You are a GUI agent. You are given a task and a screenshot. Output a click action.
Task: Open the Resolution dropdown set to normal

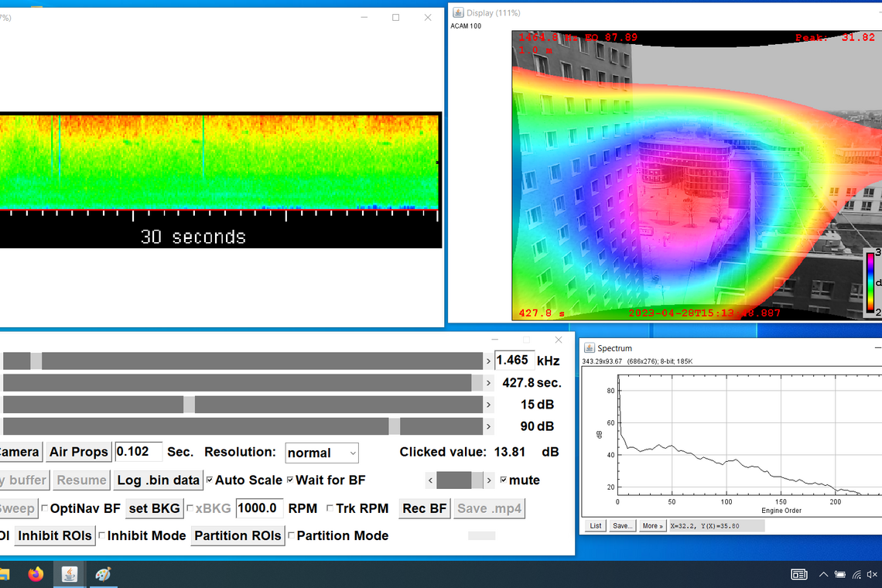coord(321,453)
